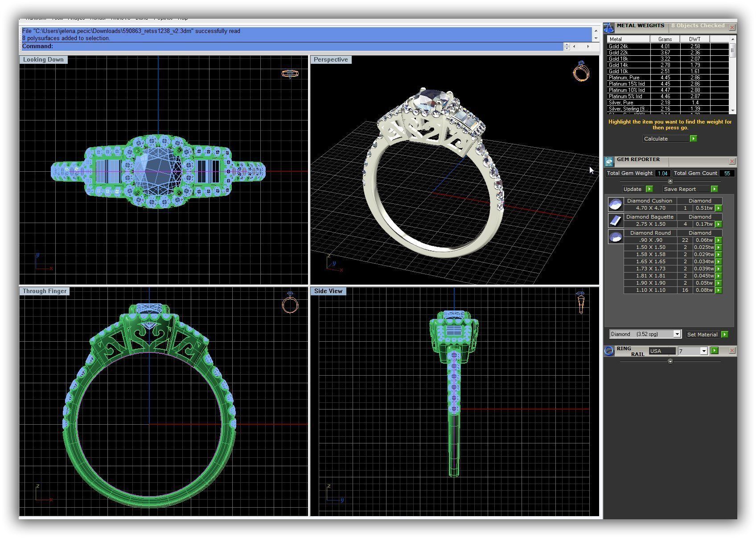Select the Silver, Pure row
This screenshot has width=756, height=538.
click(667, 103)
